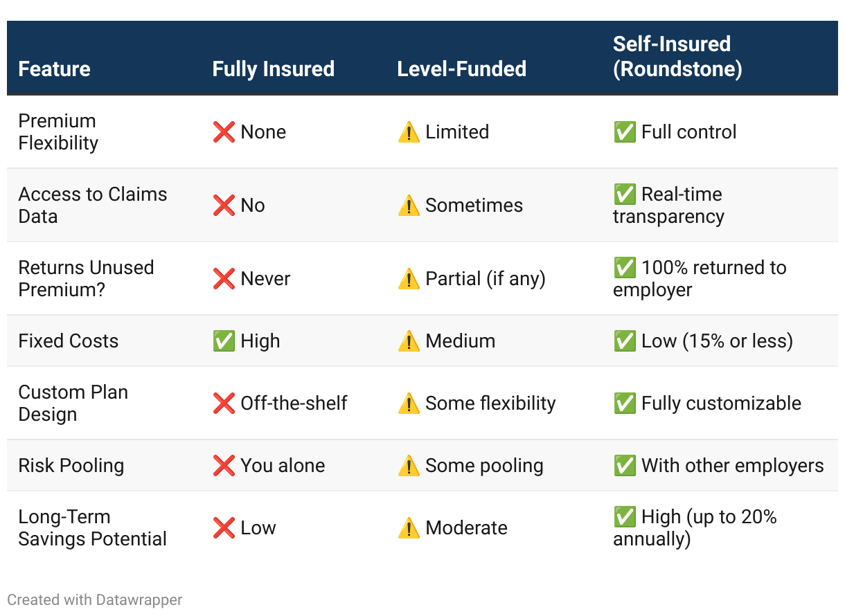Click the red X beside You alone
Image resolution: width=845 pixels, height=616 pixels.
(224, 466)
